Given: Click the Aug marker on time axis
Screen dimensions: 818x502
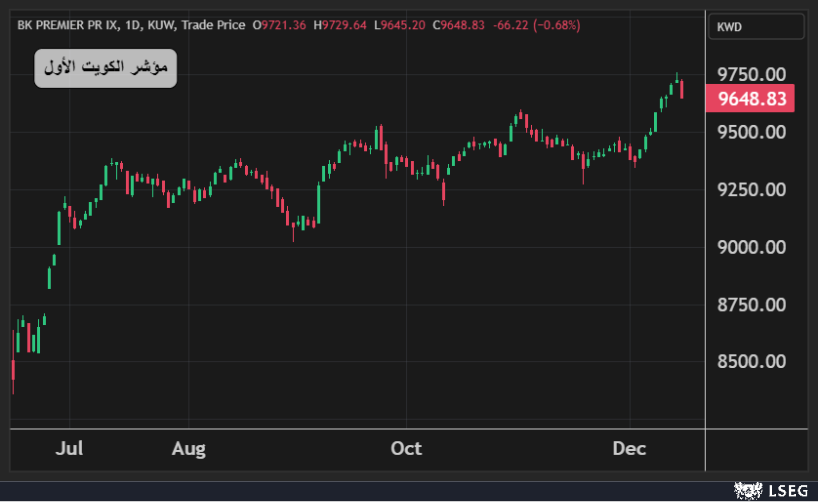Looking at the screenshot, I should [188, 449].
